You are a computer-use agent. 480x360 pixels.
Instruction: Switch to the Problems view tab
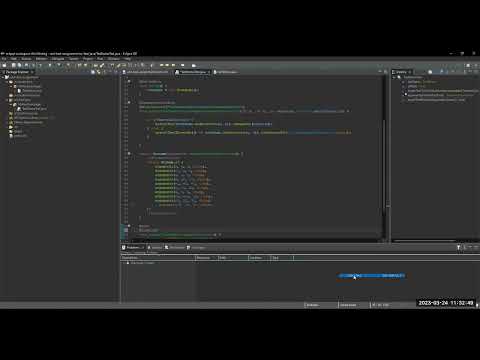tap(132, 247)
